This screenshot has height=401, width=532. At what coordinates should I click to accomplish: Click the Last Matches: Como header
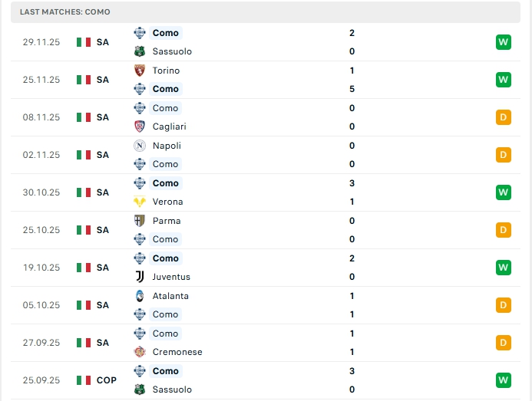[x=65, y=12]
